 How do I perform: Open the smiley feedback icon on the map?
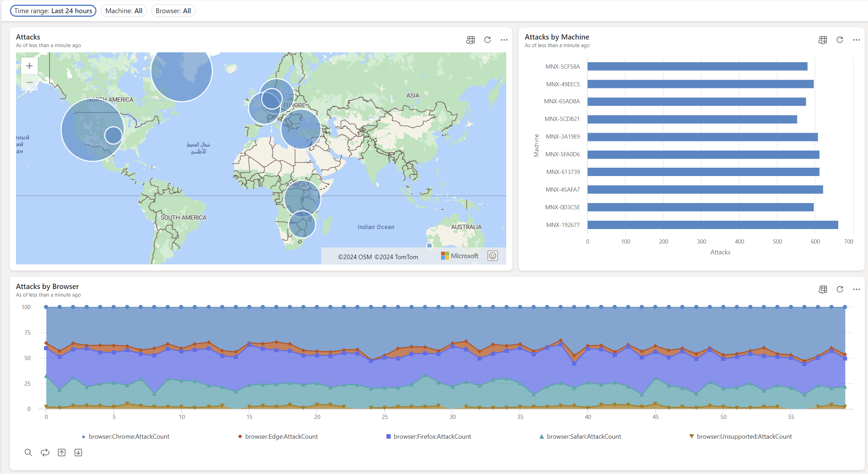[492, 256]
